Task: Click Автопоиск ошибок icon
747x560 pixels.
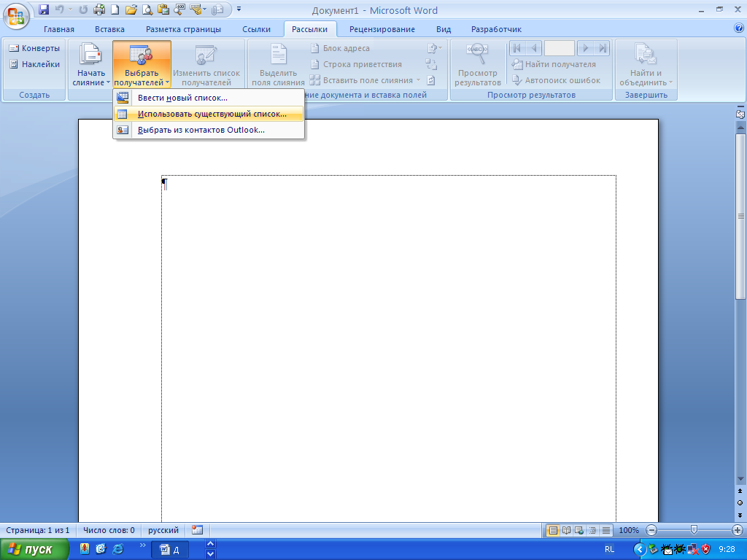Action: pos(517,80)
